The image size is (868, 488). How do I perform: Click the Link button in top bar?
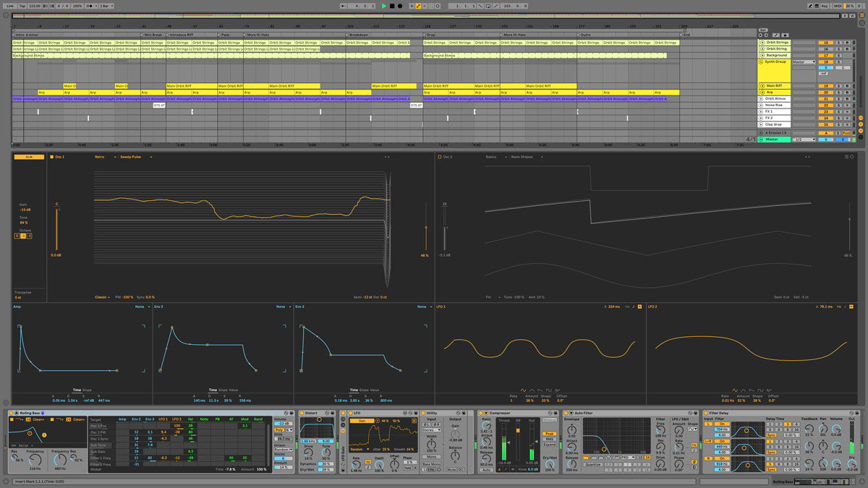click(8, 6)
